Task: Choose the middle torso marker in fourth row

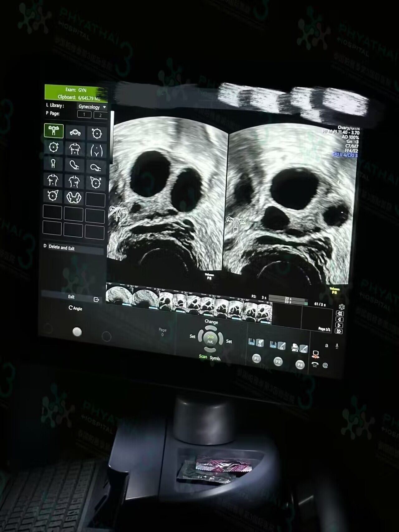Action: pos(74,181)
